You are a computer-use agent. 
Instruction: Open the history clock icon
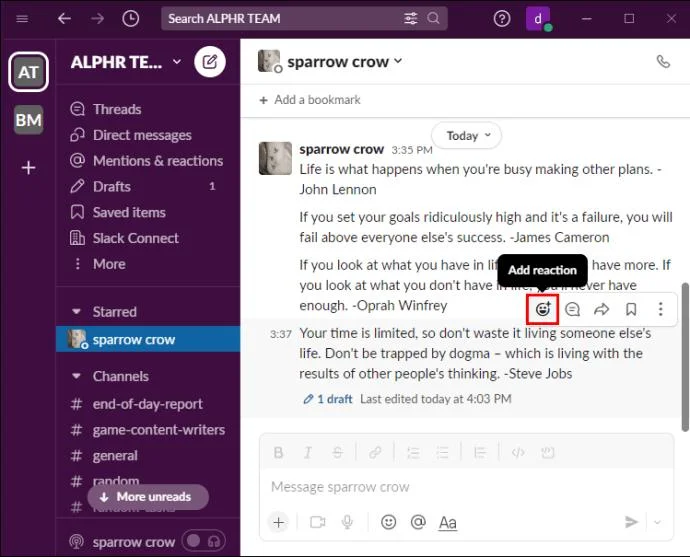131,18
